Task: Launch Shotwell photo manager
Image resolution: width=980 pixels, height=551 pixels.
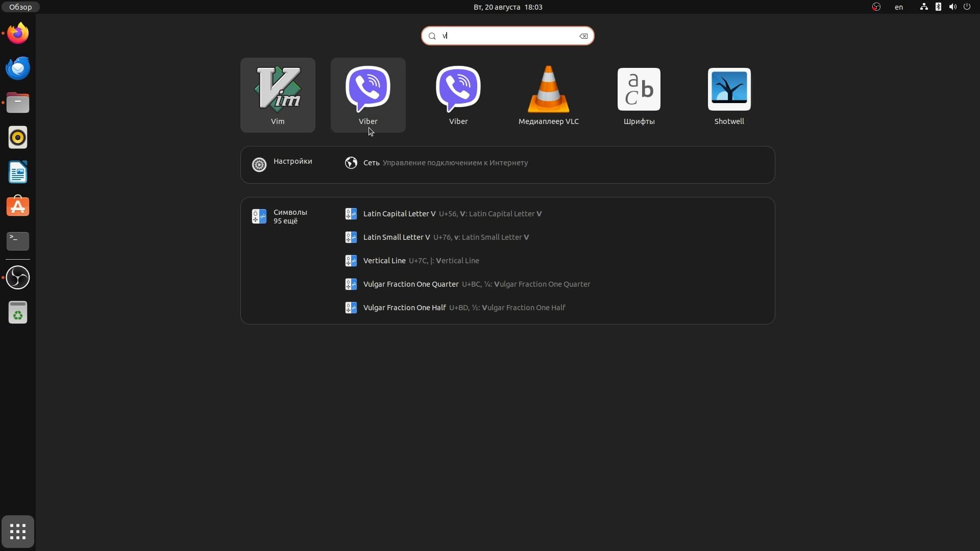Action: [x=729, y=95]
